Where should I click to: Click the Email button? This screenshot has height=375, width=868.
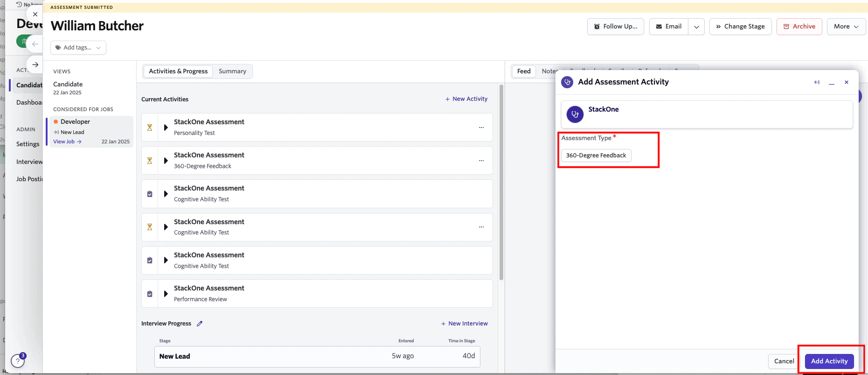pyautogui.click(x=669, y=27)
